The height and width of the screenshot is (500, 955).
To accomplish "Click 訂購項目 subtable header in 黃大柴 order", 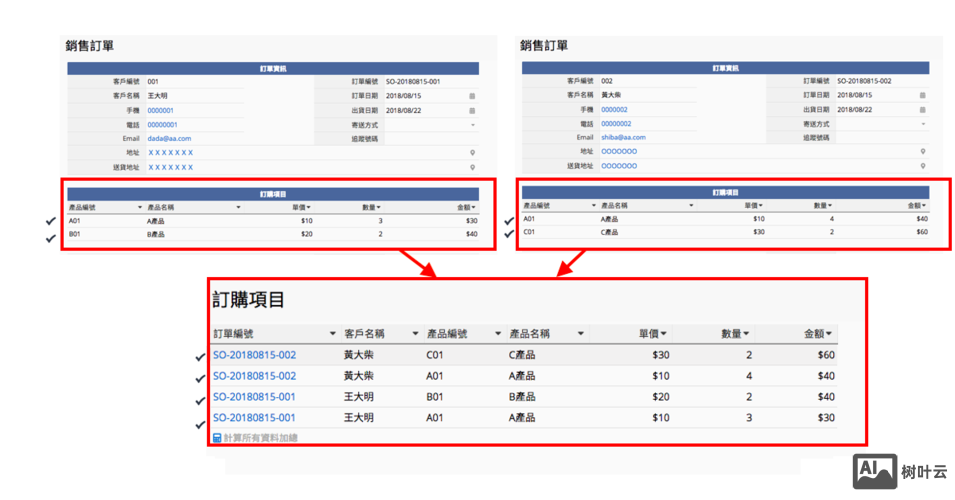I will coord(725,192).
